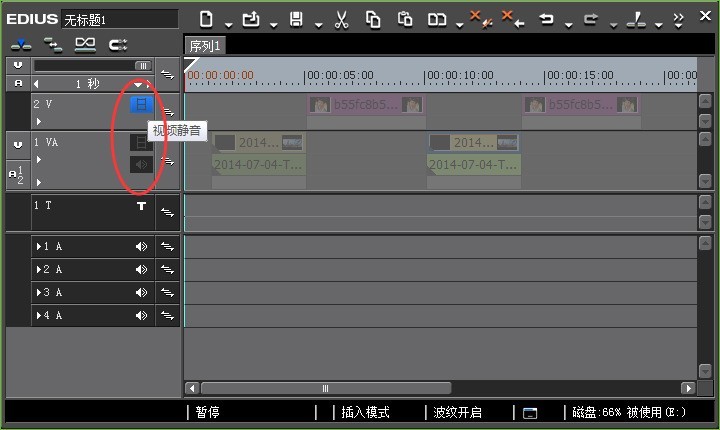Select the 序列1 sequence tab
720x430 pixels.
tap(205, 46)
